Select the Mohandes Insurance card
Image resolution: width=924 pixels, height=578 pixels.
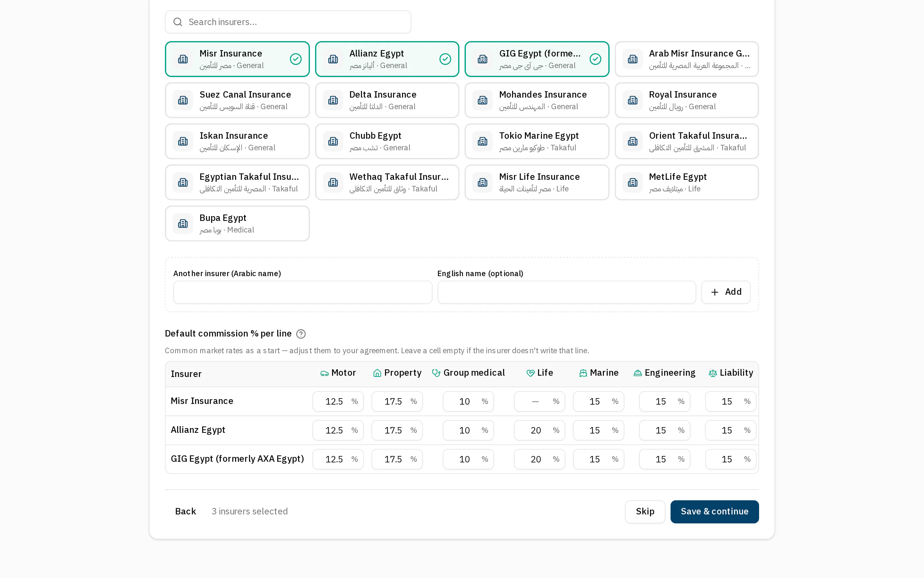click(537, 100)
